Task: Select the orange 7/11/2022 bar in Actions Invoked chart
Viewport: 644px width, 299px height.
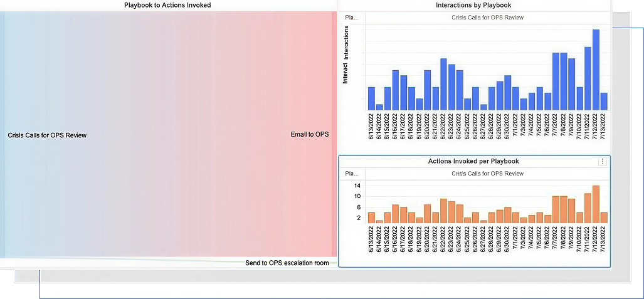Action: [x=588, y=208]
